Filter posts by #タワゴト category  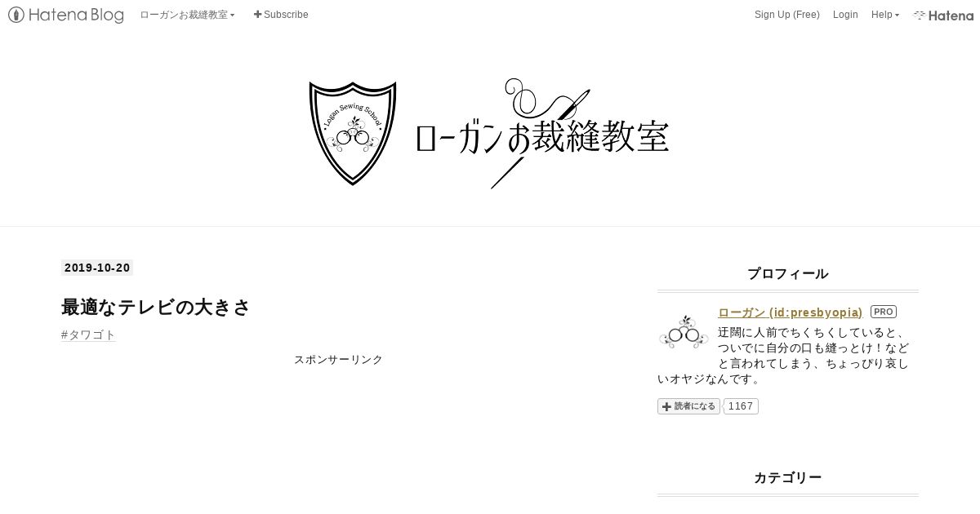(88, 335)
